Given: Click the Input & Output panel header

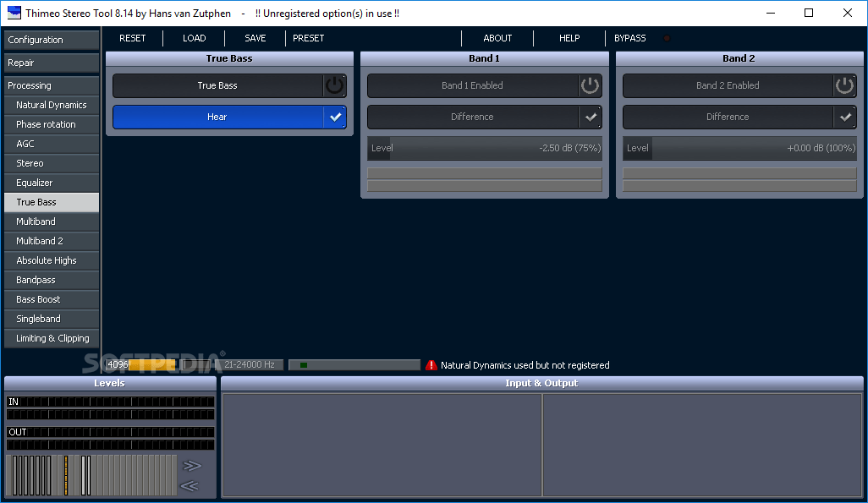Looking at the screenshot, I should tap(541, 383).
